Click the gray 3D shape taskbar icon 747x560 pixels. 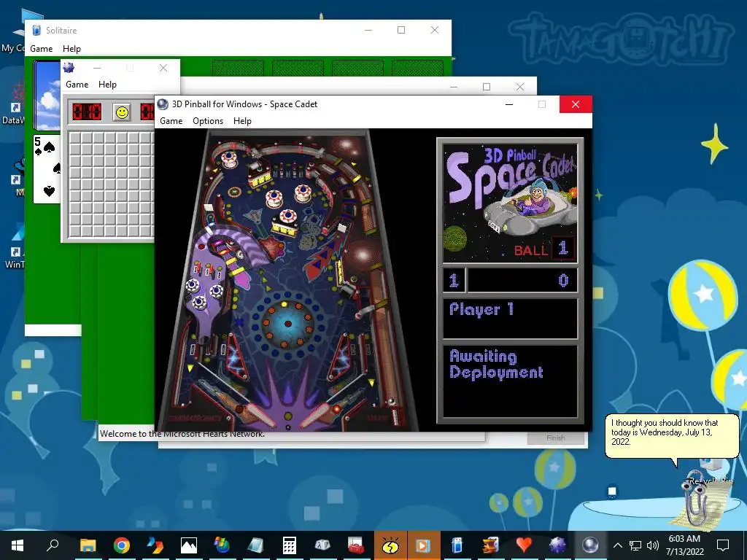point(322,545)
